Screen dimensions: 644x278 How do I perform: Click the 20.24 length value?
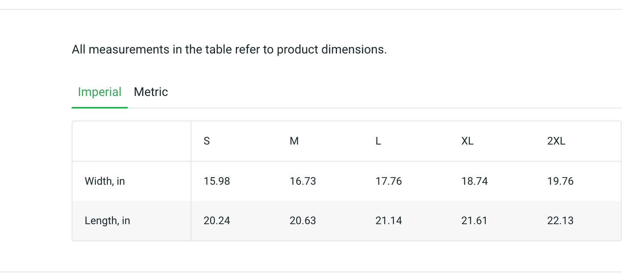point(217,220)
